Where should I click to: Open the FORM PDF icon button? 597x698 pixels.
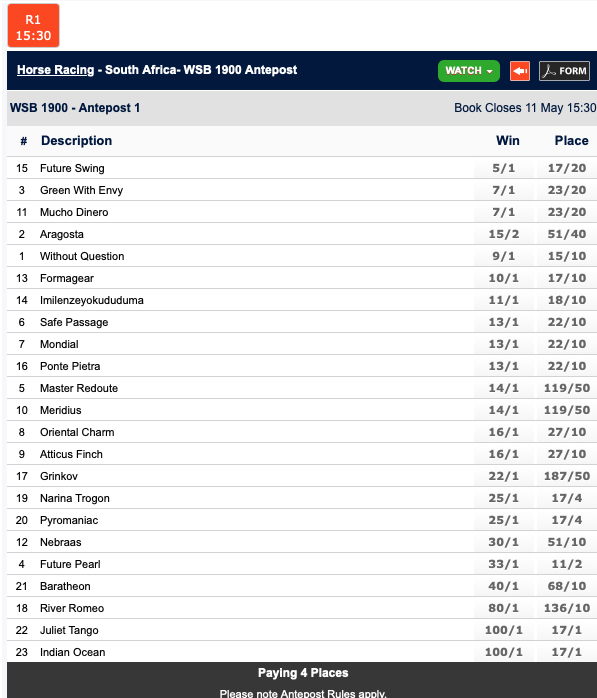pyautogui.click(x=564, y=71)
